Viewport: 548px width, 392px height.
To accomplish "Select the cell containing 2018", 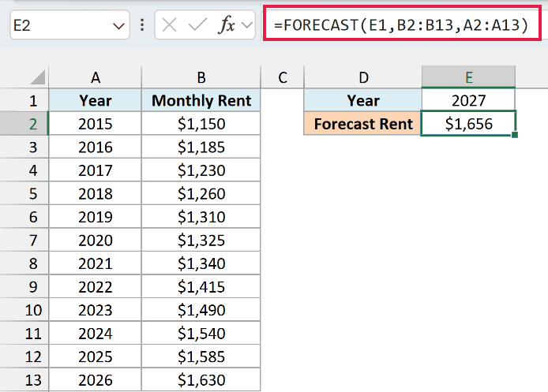I will pos(96,193).
